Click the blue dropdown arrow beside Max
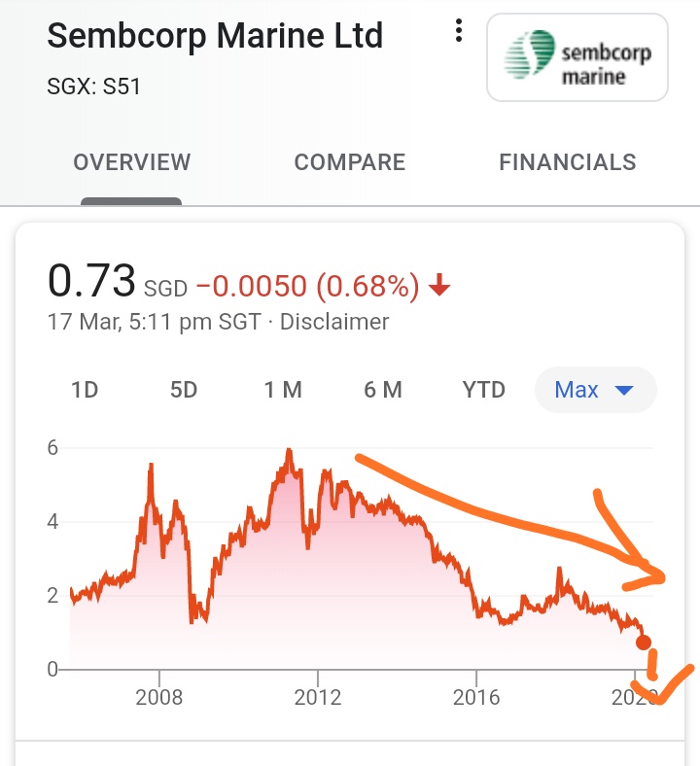700x766 pixels. click(624, 391)
